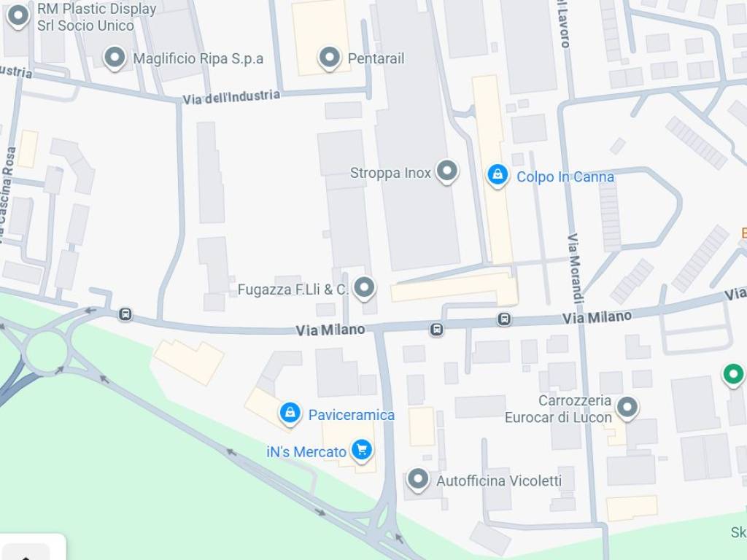Screen dimensions: 747x560
Task: Click the Carrozzeria Eurocar di Lucon marker
Action: [x=627, y=408]
